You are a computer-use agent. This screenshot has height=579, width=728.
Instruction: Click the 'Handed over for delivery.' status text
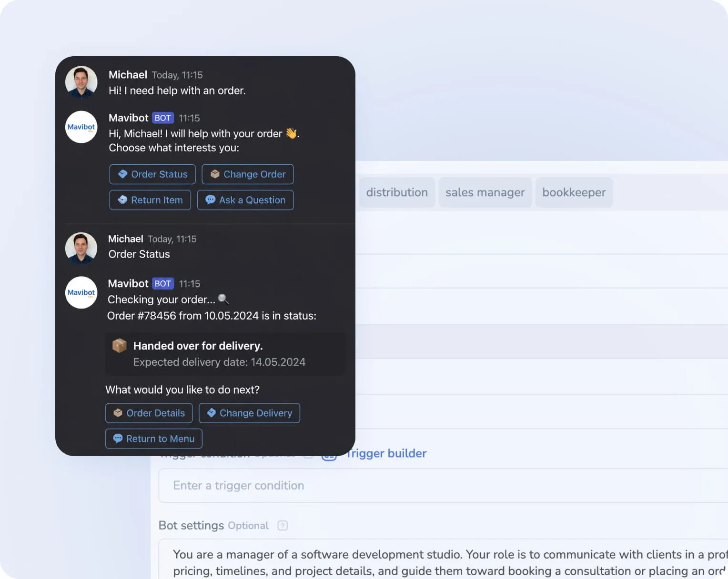pyautogui.click(x=198, y=346)
